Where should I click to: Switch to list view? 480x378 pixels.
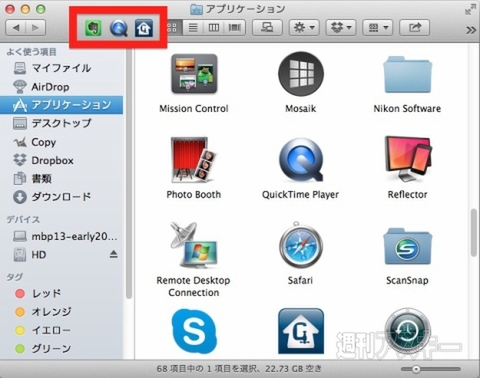pyautogui.click(x=193, y=28)
